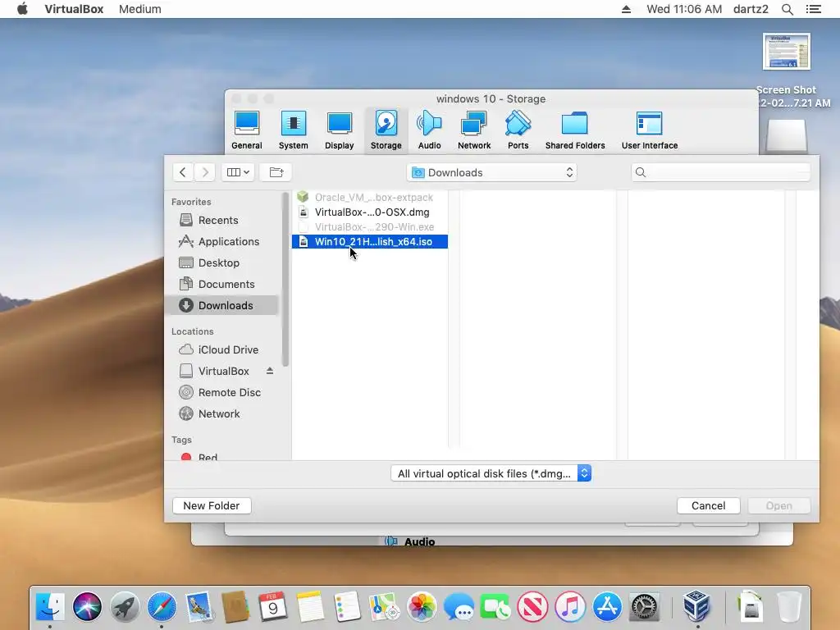
Task: Click the file dialog search field
Action: 721,172
